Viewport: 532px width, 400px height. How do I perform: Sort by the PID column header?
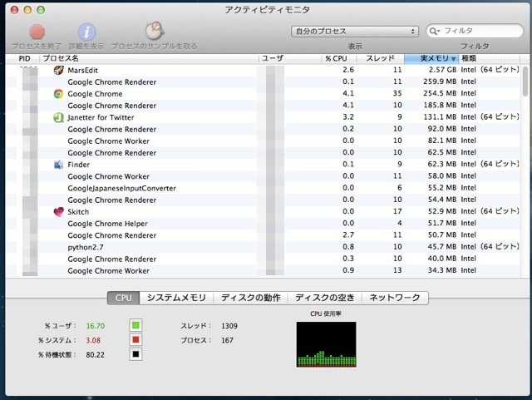click(24, 58)
